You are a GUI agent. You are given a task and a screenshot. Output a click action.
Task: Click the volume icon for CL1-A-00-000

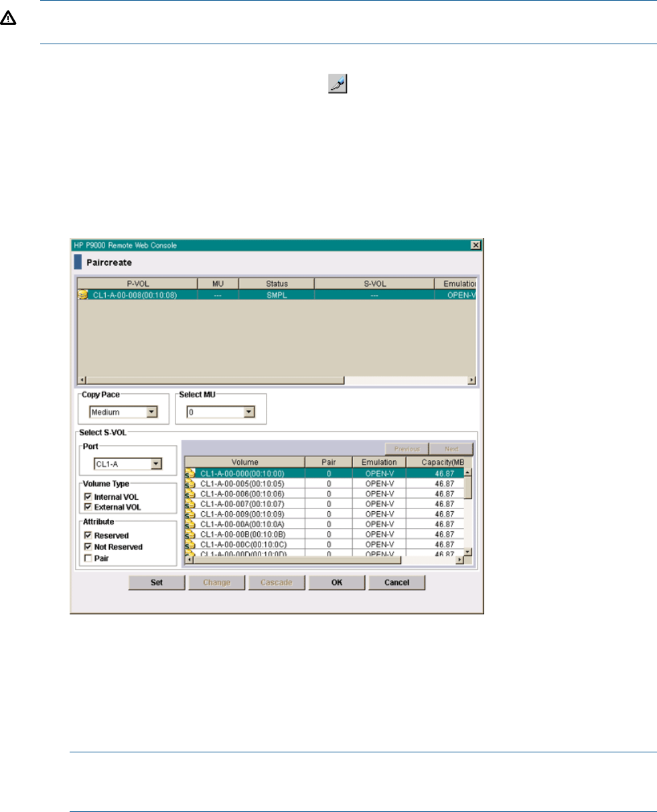(190, 474)
